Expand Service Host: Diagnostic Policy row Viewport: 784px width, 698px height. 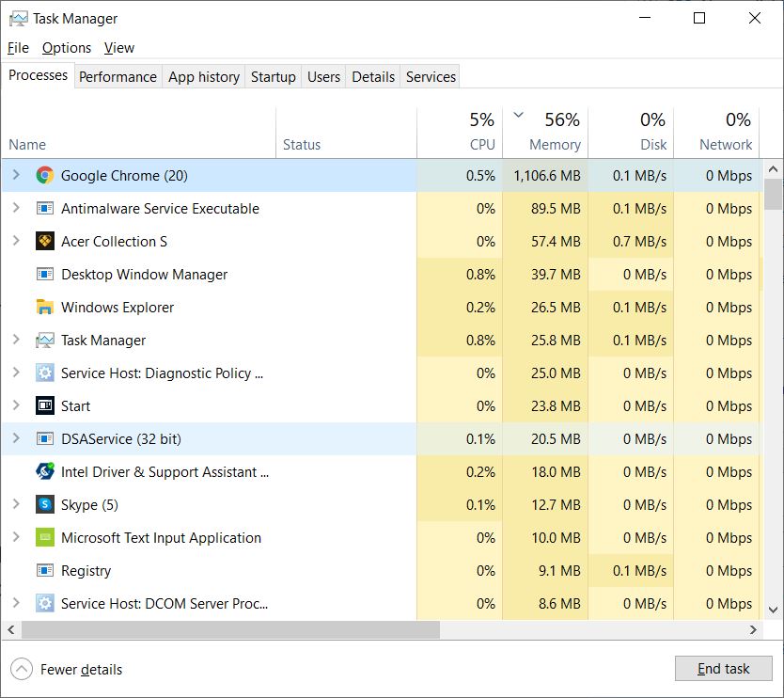pos(16,373)
